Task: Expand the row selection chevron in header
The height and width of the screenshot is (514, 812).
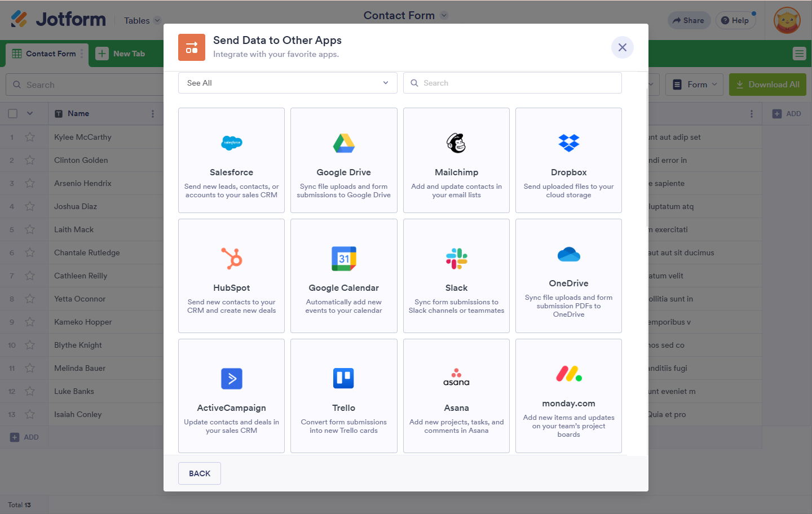Action: tap(30, 113)
